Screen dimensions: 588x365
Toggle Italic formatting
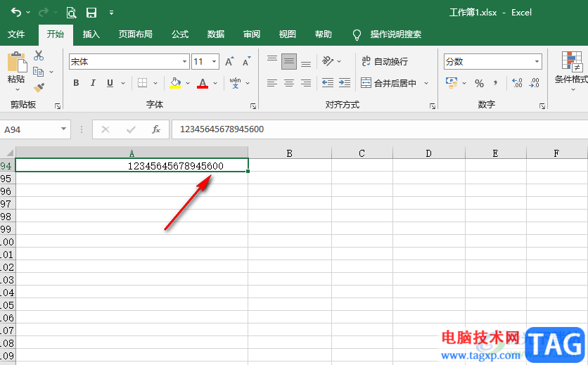pyautogui.click(x=93, y=83)
